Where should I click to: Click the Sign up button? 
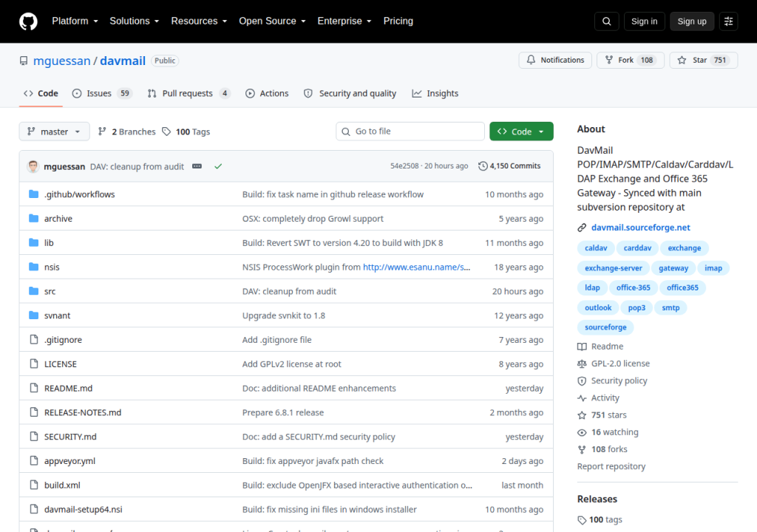pos(692,21)
